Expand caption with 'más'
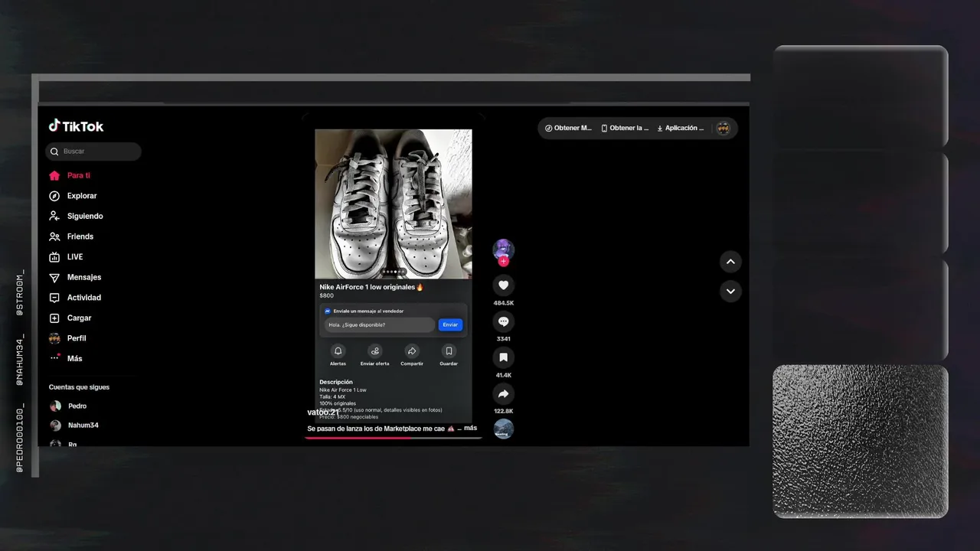Screen dimensions: 980x551 470,428
